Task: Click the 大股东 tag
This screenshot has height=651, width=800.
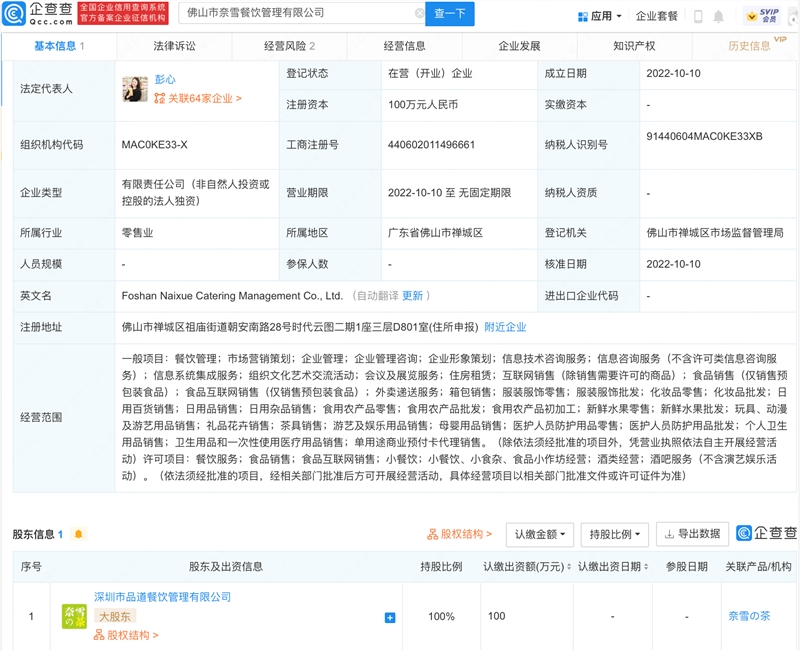Action: pos(115,617)
